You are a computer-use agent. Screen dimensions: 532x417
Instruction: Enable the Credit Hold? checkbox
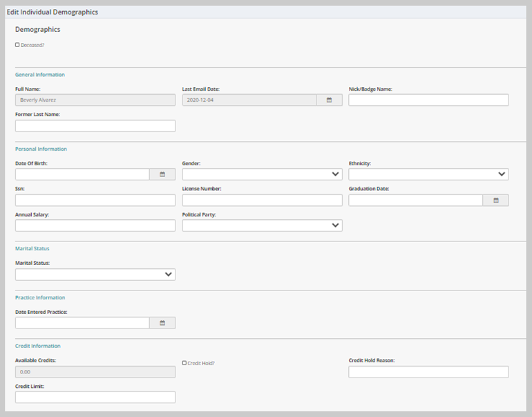tap(184, 363)
